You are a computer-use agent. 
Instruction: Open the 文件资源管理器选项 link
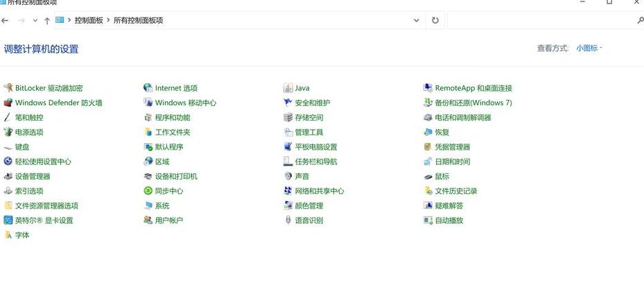[x=46, y=206]
